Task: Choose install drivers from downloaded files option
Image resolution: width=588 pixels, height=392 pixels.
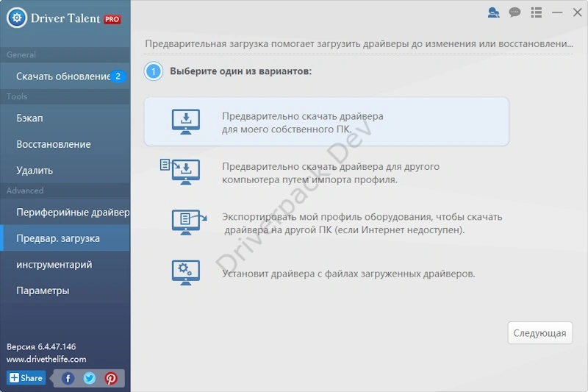Action: tap(326, 273)
